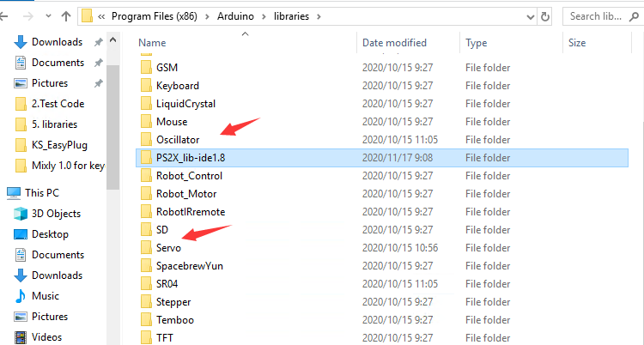Sort by the Date modified column

tap(394, 43)
